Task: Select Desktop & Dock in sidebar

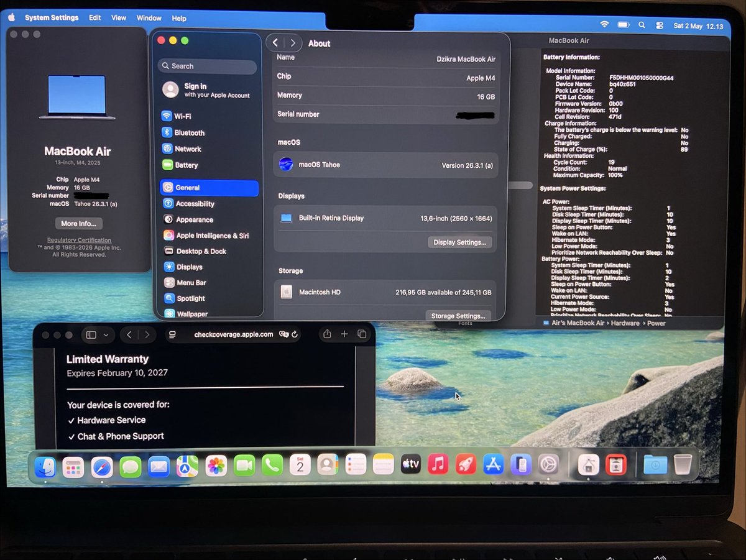Action: click(x=209, y=251)
